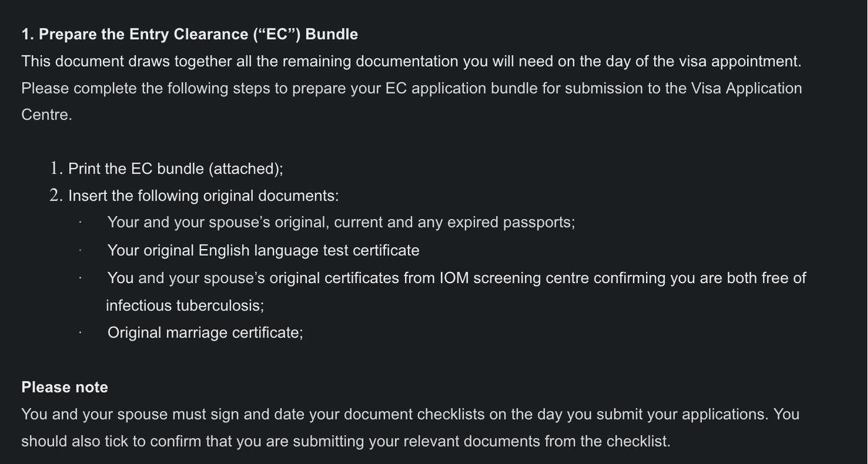868x464 pixels.
Task: Click the bullet before English language test item
Action: tap(81, 250)
